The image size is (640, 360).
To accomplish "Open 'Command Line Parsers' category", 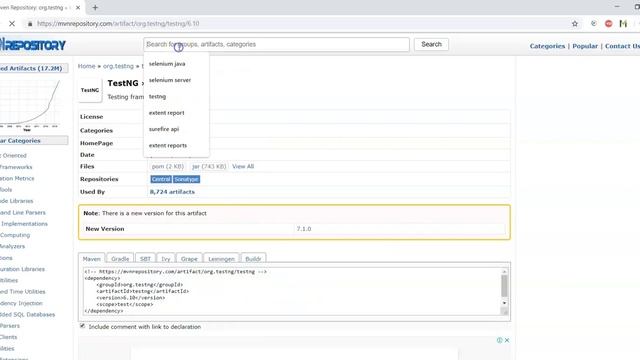I will (23, 213).
